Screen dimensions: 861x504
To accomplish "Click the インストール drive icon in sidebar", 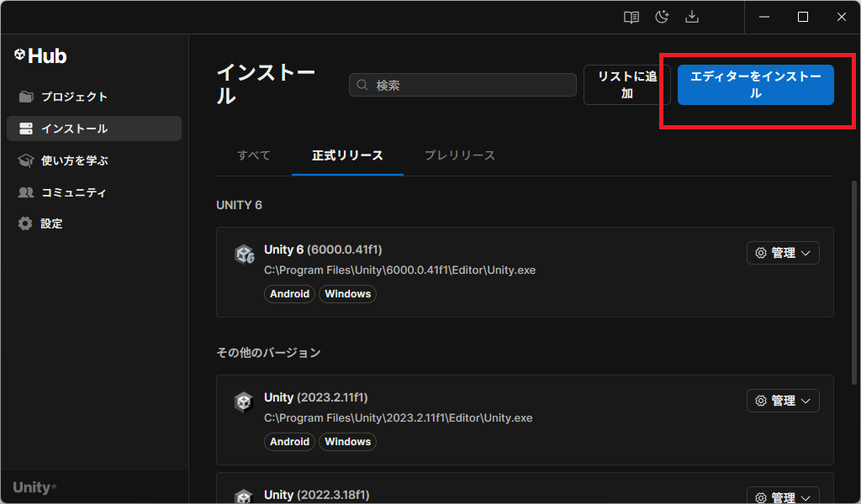I will pos(26,129).
